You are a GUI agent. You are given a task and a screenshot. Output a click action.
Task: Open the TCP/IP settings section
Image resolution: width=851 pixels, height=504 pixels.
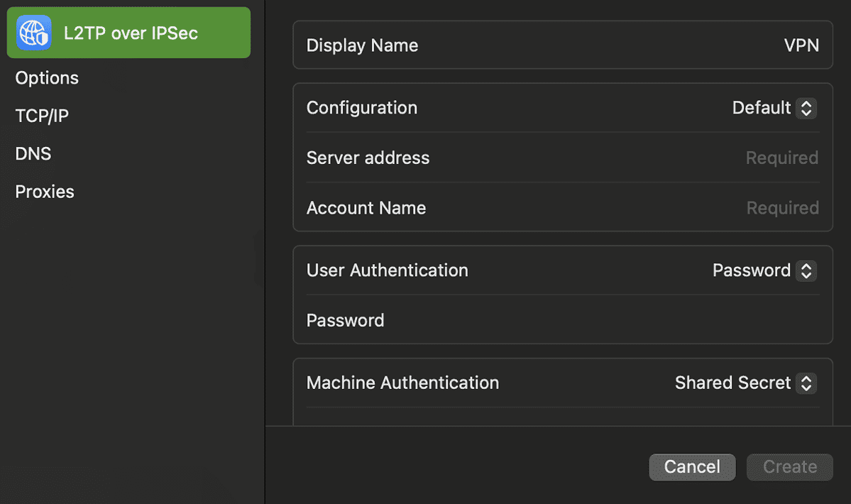click(x=42, y=116)
